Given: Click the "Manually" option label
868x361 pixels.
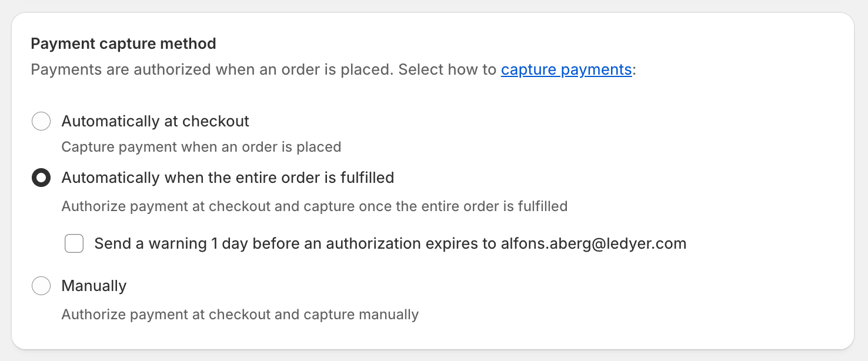Looking at the screenshot, I should point(94,286).
